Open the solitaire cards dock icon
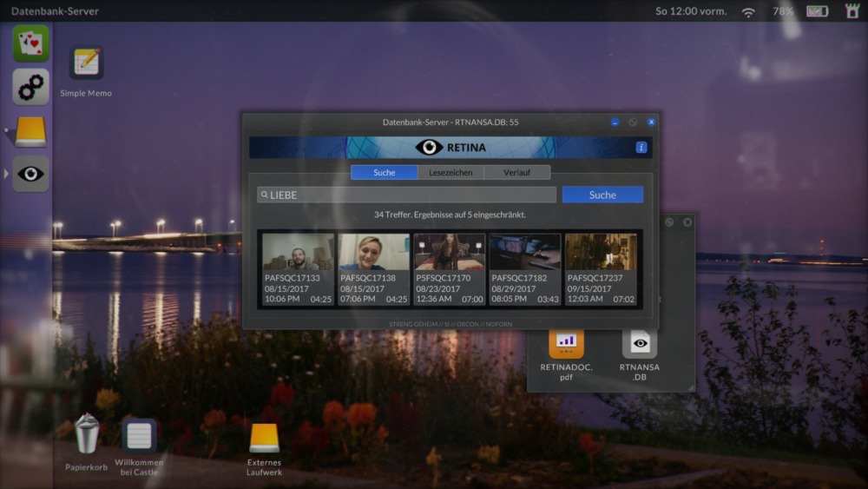Image resolution: width=868 pixels, height=489 pixels. (30, 43)
